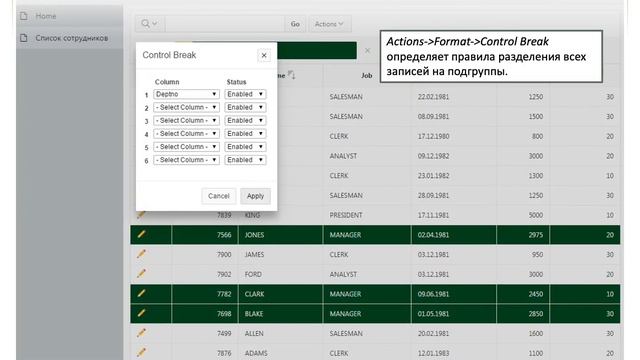Click the report search input field
This screenshot has width=640, height=360.
[224, 24]
